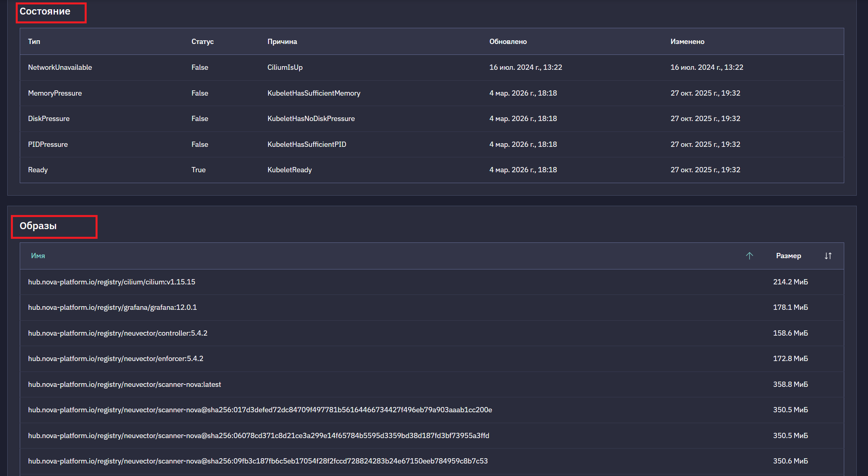Viewport: 868px width, 476px height.
Task: Click the 358.8 МиБ size value
Action: click(790, 384)
